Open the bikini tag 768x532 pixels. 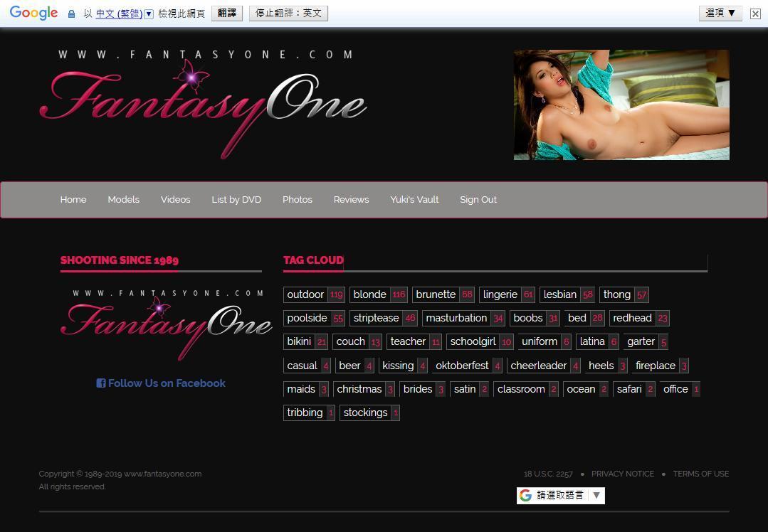[x=305, y=341]
